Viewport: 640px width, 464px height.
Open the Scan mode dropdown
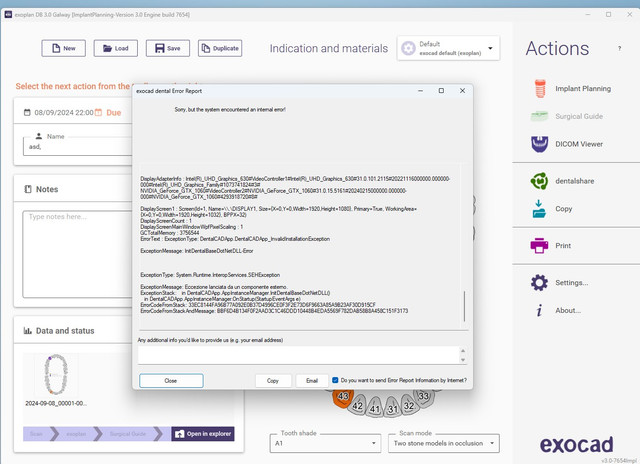[x=444, y=443]
